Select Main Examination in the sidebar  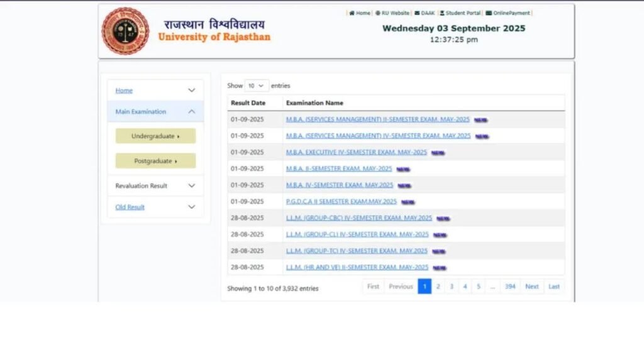[140, 112]
